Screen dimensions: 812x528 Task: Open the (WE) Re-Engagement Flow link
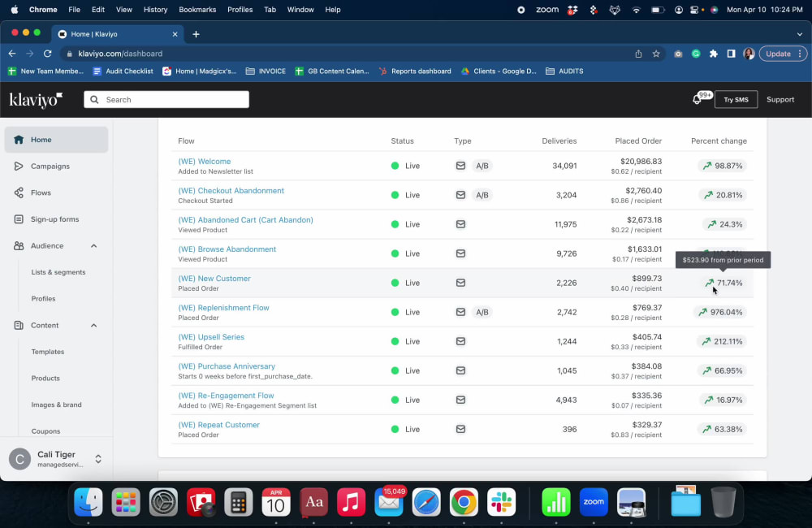coord(226,396)
